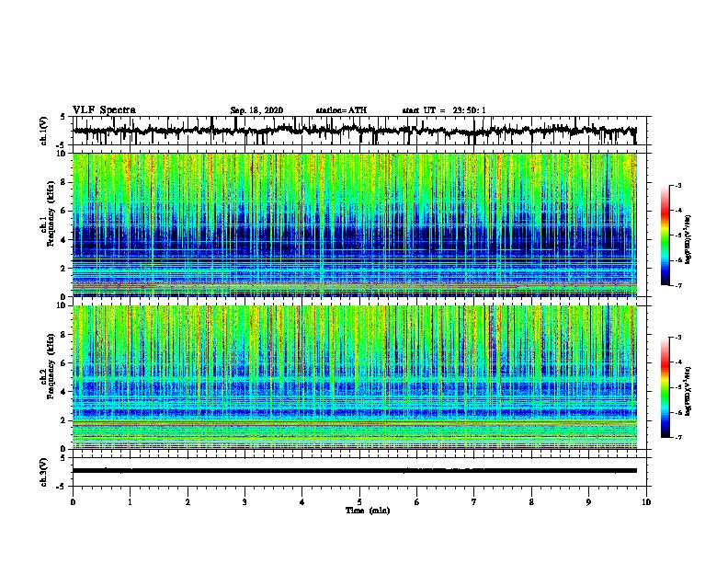The width and height of the screenshot is (728, 563).
Task: Click the lower color scale bar
Action: coord(665,387)
